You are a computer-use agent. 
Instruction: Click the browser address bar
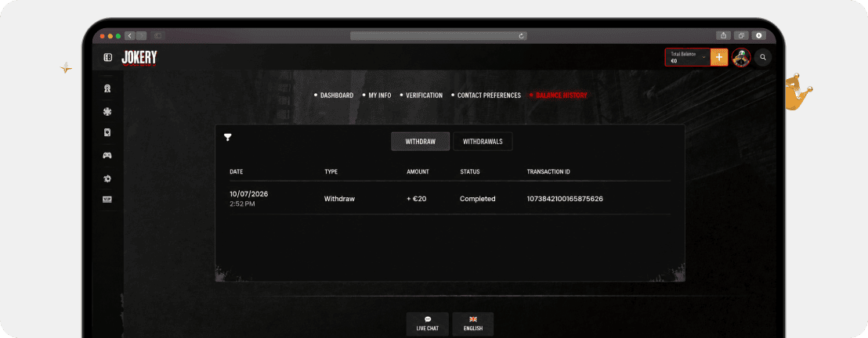coord(439,36)
